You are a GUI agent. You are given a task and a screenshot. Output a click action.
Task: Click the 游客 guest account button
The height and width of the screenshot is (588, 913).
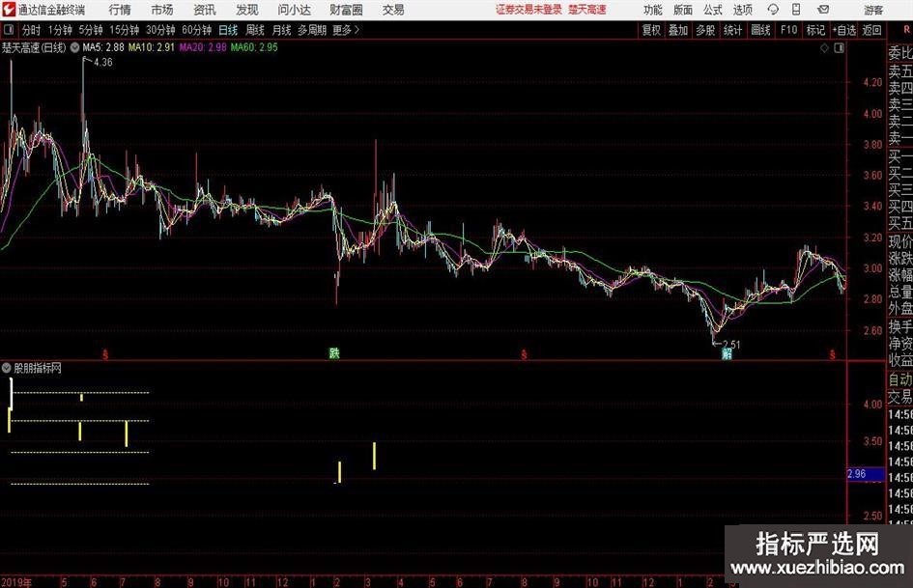tap(873, 10)
